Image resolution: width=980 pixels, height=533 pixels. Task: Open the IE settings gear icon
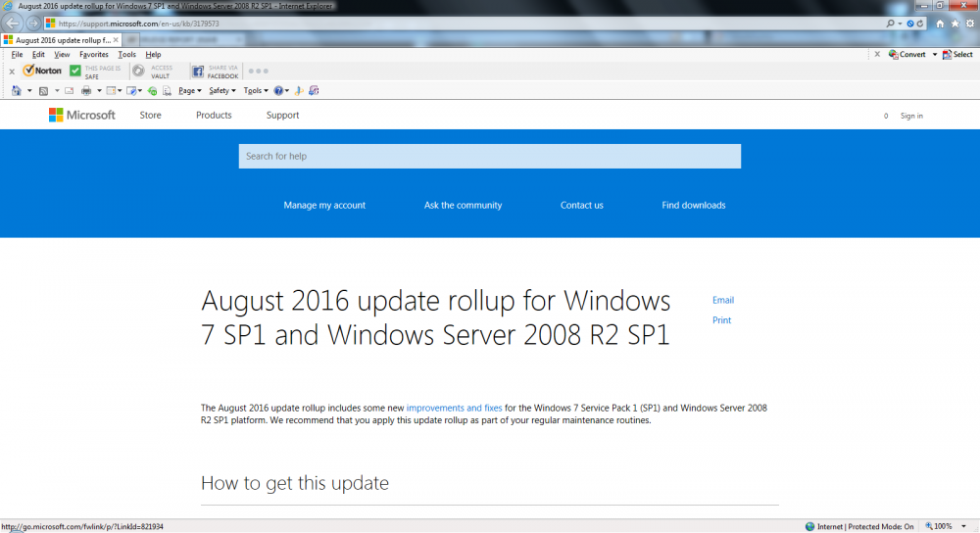click(970, 24)
